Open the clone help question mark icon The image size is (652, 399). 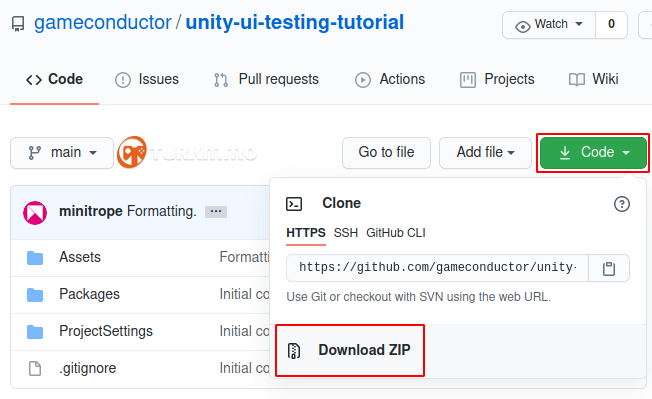click(x=622, y=204)
